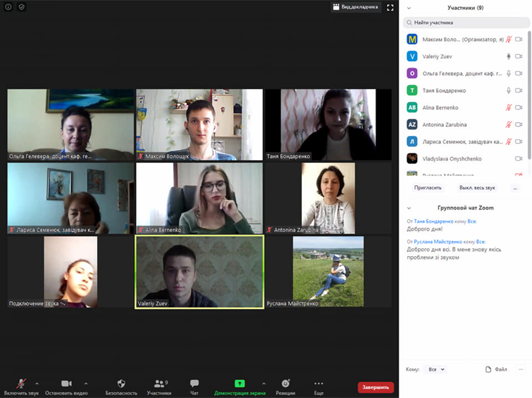Open meeting info icon in top-left corner
The image size is (532, 398).
pyautogui.click(x=8, y=7)
